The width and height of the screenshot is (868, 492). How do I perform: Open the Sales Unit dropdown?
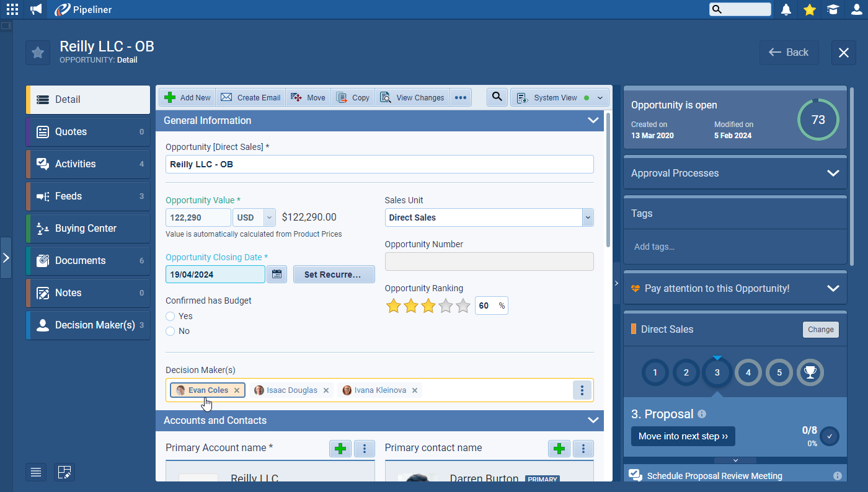coord(588,217)
